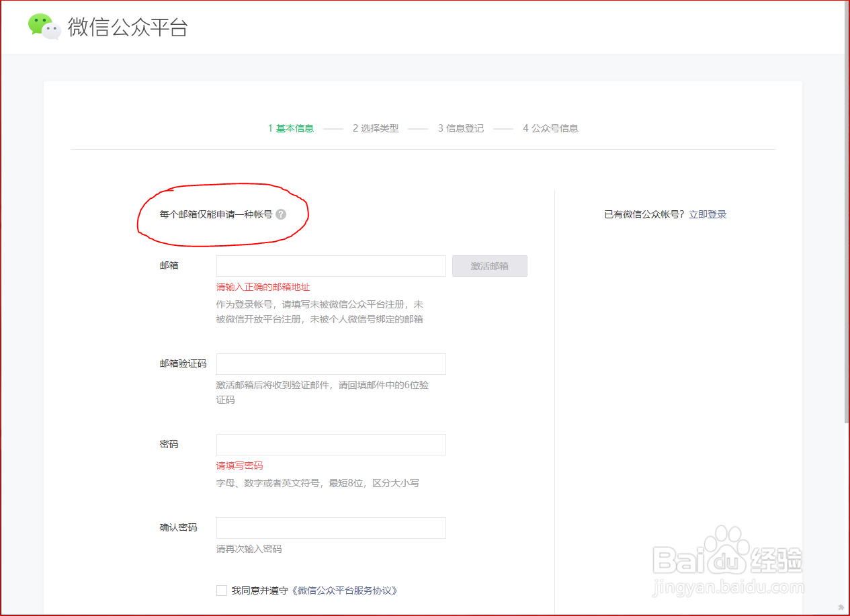Click the 每个邮箱仅能申请一种帐号 text
The width and height of the screenshot is (850, 616).
pos(216,214)
